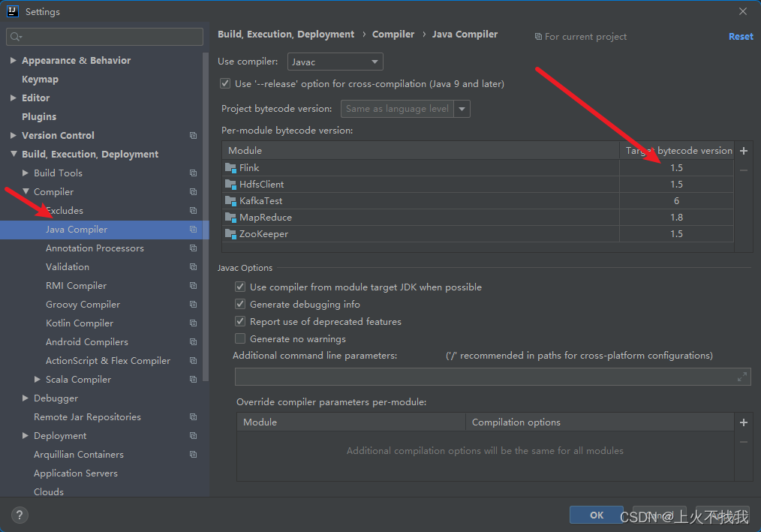761x532 pixels.
Task: Select Remote Jar Repositories
Action: click(x=87, y=417)
